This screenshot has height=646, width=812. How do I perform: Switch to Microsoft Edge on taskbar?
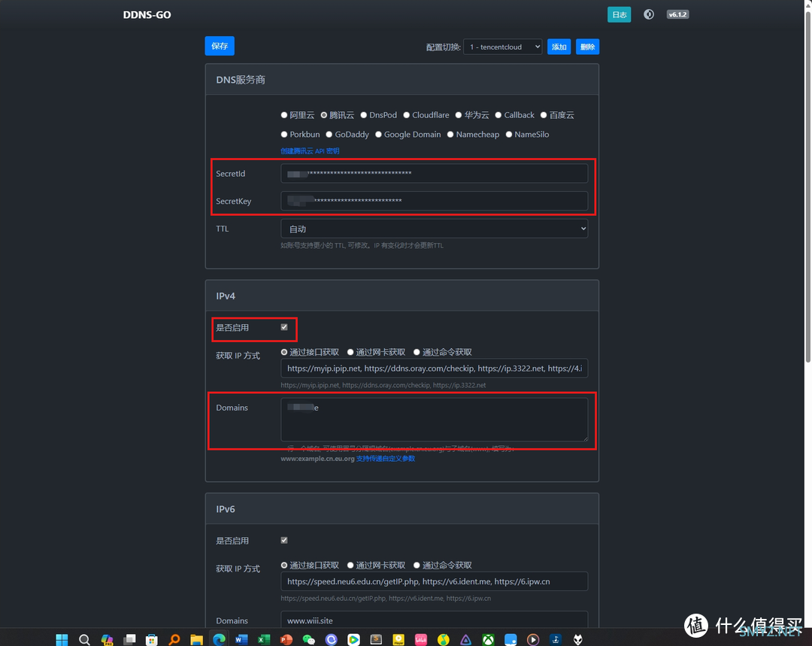(x=219, y=639)
